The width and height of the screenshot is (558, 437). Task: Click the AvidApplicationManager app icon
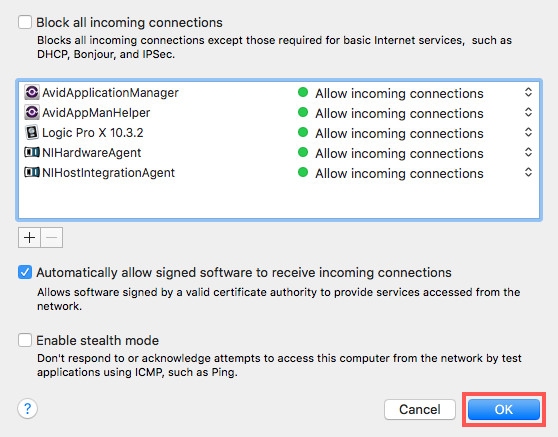[32, 93]
